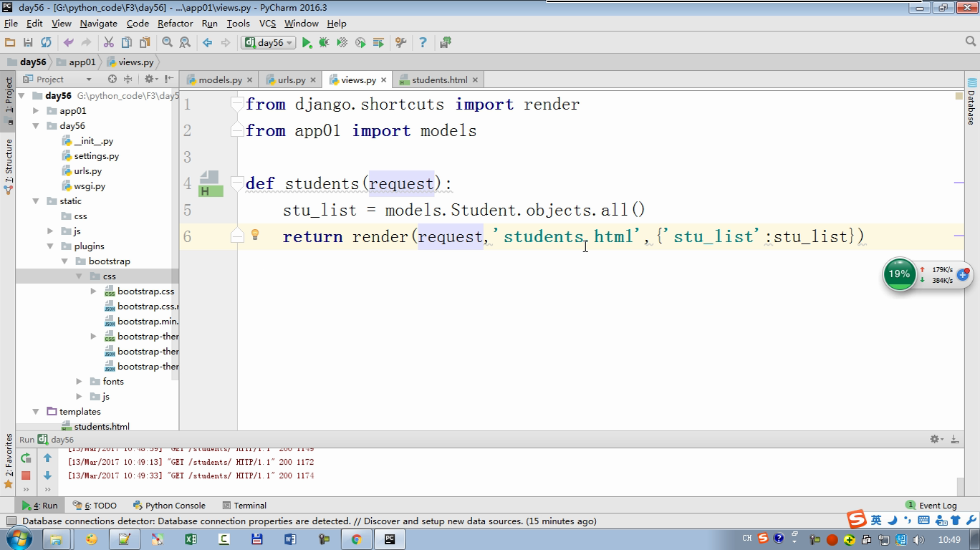Toggle tool window buttons in status bar corner

[11, 521]
